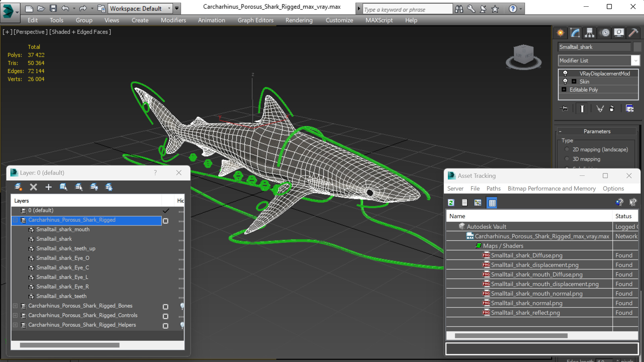Select 2D mapping (landscape) radio button
This screenshot has height=362, width=644.
[x=567, y=149]
